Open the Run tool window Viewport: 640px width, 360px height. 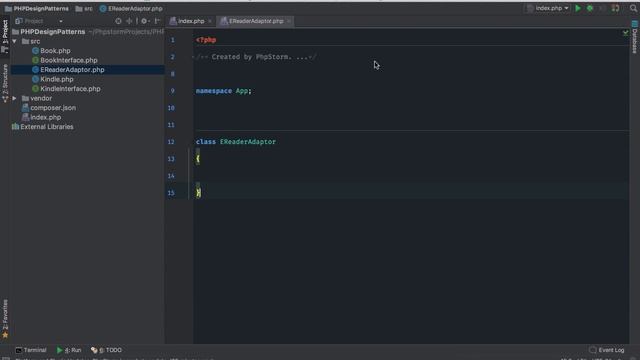coord(69,350)
